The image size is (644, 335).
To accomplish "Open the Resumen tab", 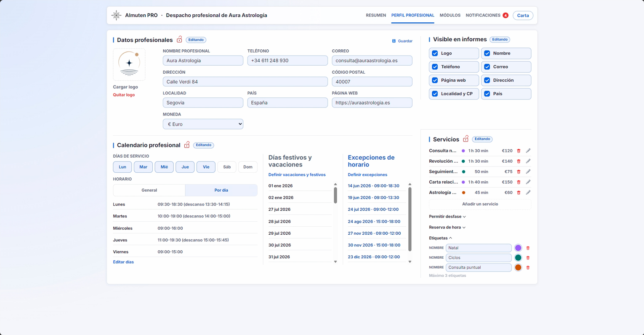I will [x=376, y=15].
